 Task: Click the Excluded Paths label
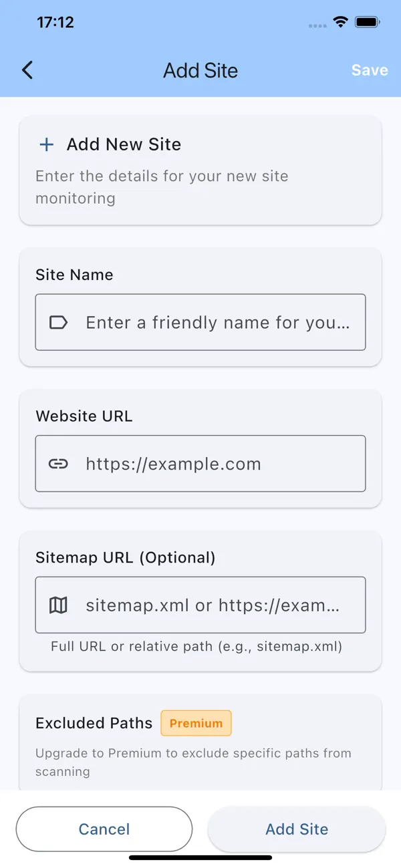[x=94, y=723]
